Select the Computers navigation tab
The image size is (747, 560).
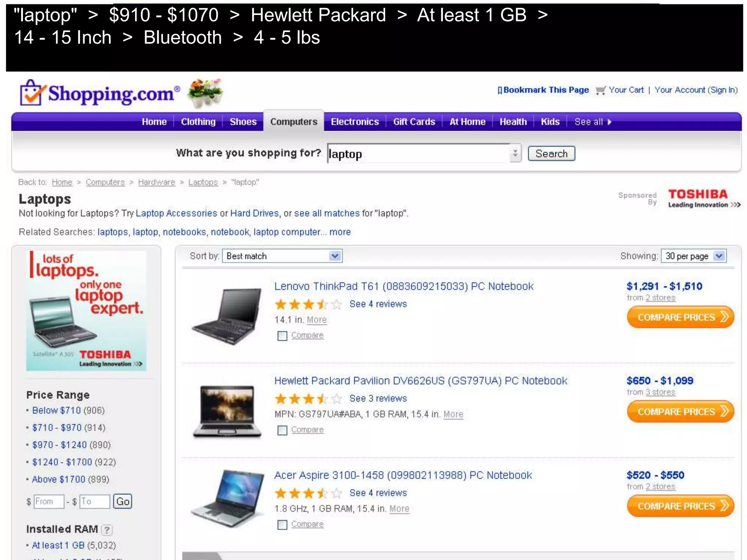294,121
